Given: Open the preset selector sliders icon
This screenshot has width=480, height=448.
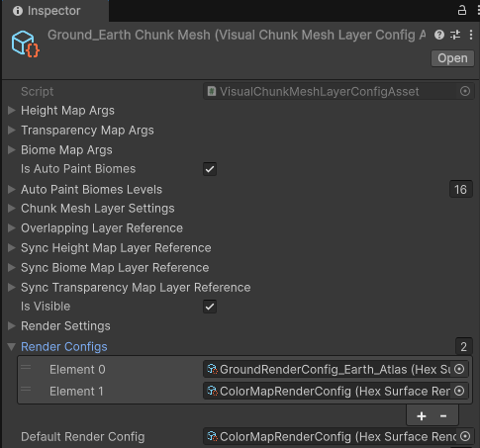Looking at the screenshot, I should (455, 35).
